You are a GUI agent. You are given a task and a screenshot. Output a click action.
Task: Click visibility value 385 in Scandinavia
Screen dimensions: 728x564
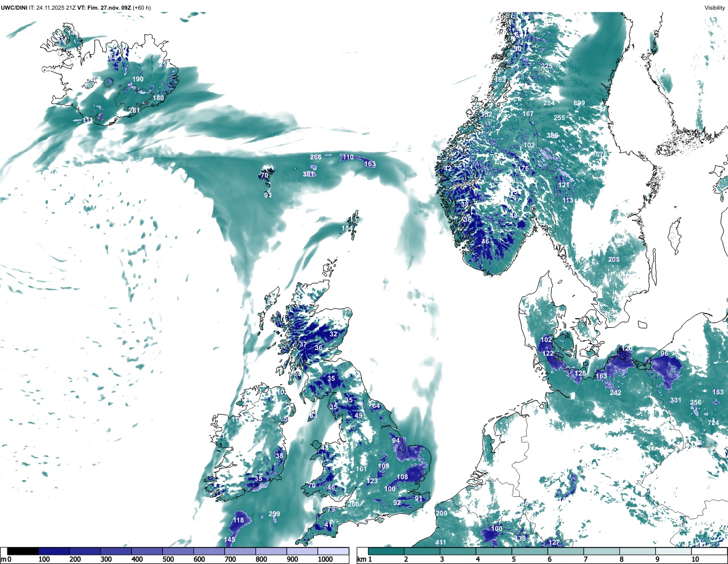tap(552, 135)
